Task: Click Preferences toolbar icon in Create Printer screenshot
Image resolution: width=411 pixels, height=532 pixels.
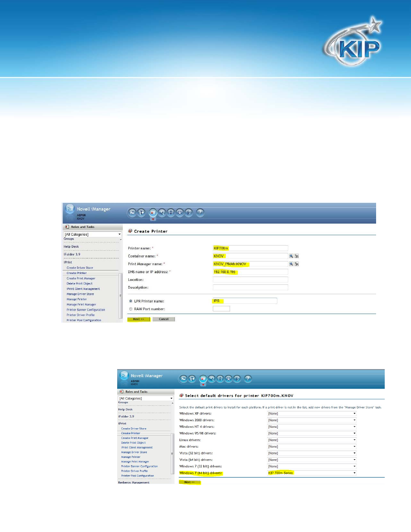Action: point(189,212)
